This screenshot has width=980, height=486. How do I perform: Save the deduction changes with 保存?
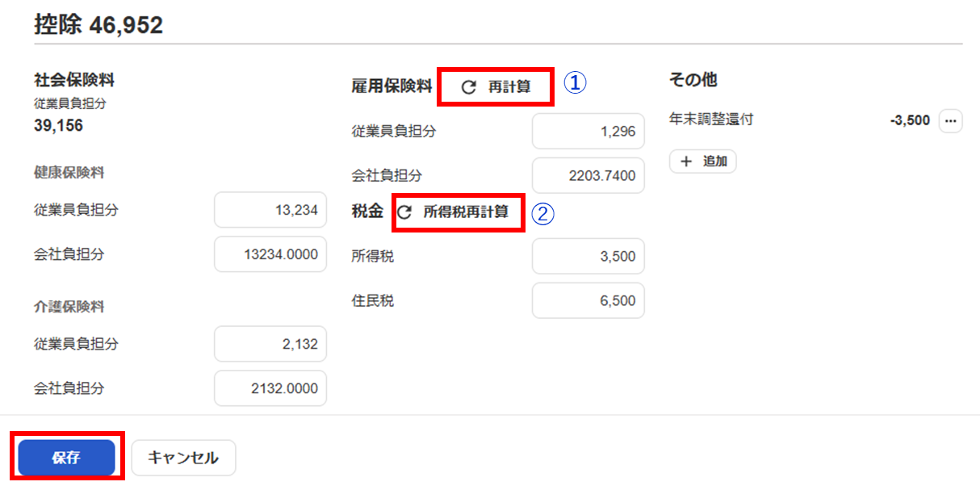[x=67, y=458]
